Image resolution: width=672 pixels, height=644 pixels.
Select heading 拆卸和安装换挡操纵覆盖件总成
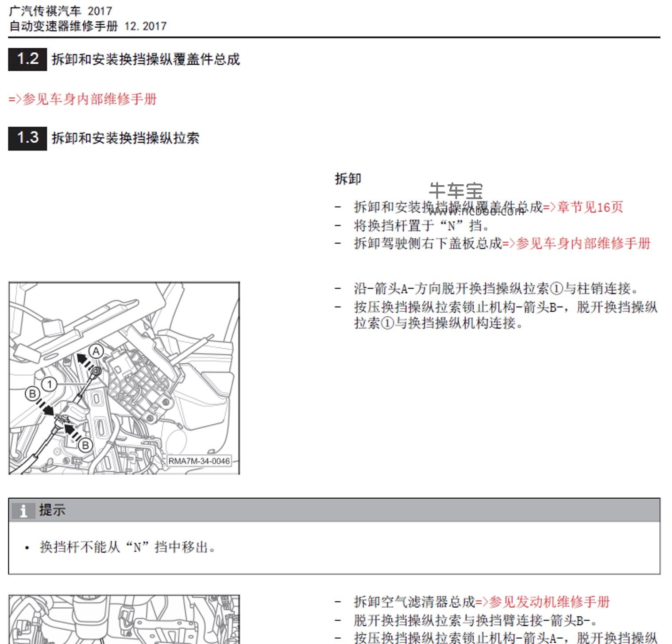click(x=146, y=59)
